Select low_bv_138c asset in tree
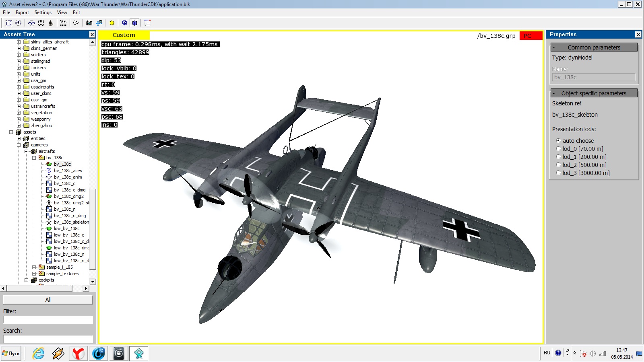Image resolution: width=644 pixels, height=362 pixels. coord(66,228)
